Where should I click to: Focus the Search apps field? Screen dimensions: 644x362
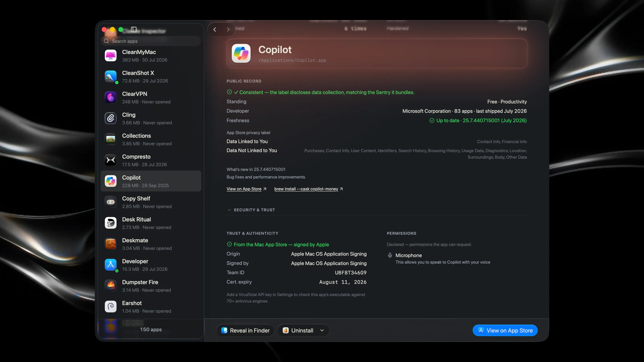(x=151, y=41)
